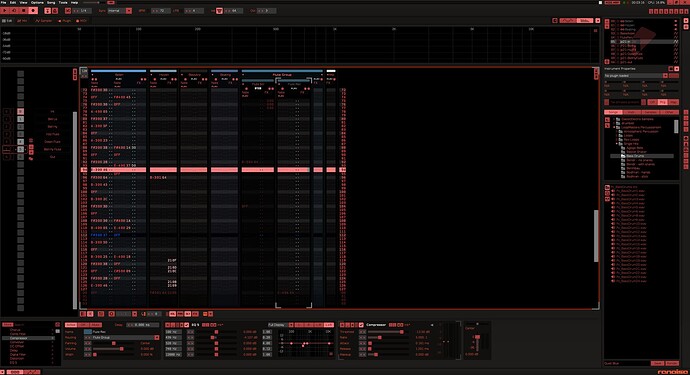
Task: Toggle the metronome icon in transport bar
Action: (55, 11)
